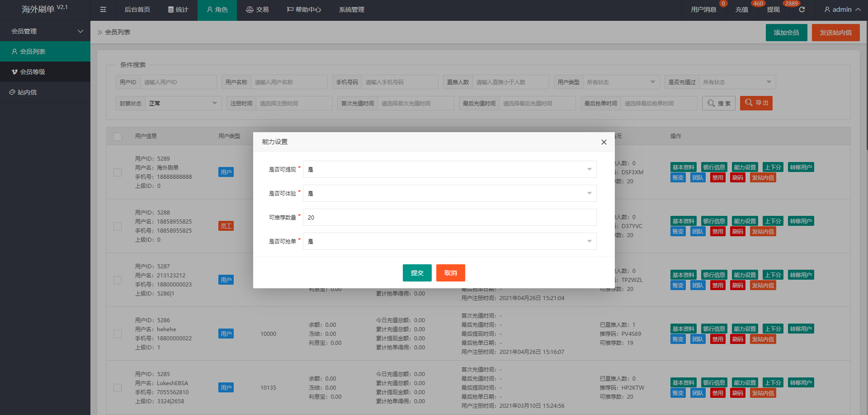The height and width of the screenshot is (415, 868).
Task: Click the refresh icon in top bar
Action: 802,10
